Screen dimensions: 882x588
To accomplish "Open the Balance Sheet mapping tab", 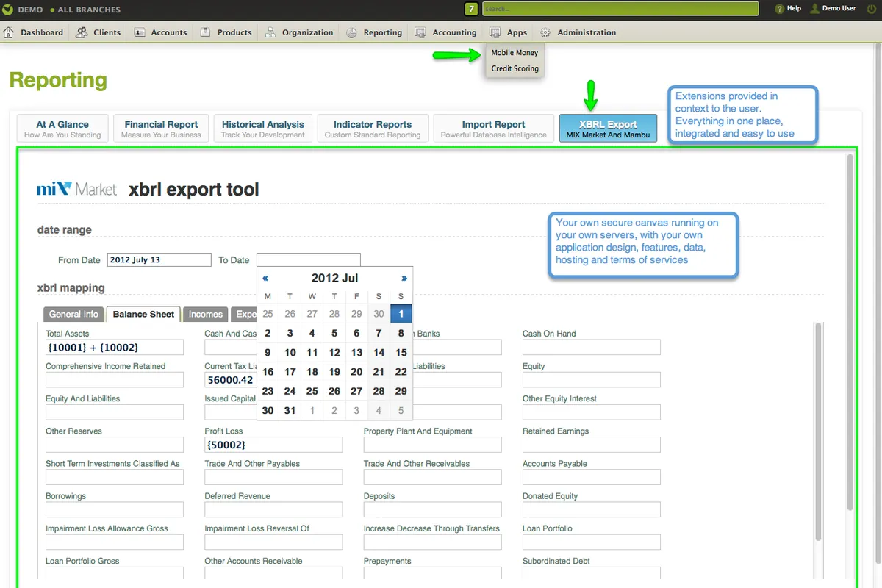I will [143, 314].
